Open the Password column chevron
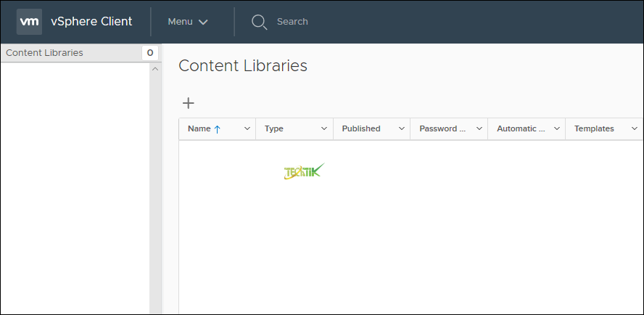The height and width of the screenshot is (315, 644). [x=479, y=128]
